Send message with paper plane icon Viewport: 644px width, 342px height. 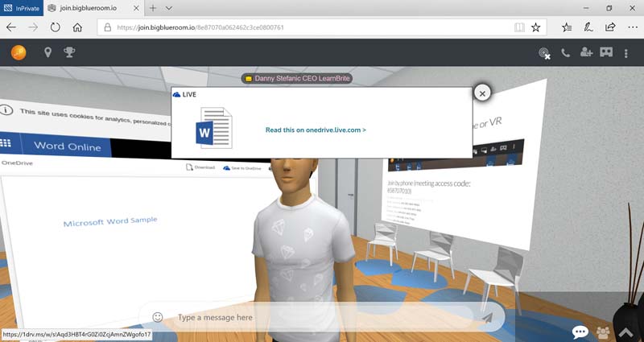point(487,317)
